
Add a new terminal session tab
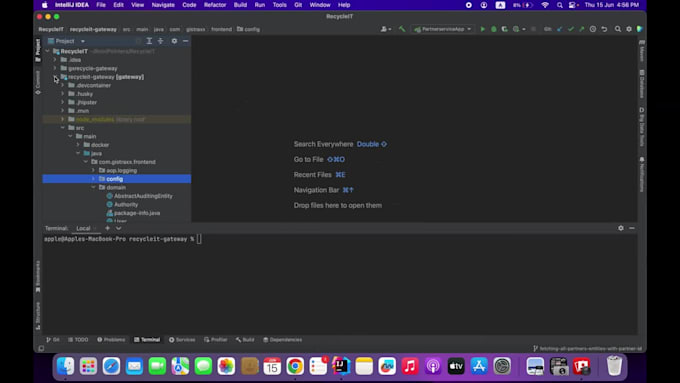pyautogui.click(x=107, y=228)
